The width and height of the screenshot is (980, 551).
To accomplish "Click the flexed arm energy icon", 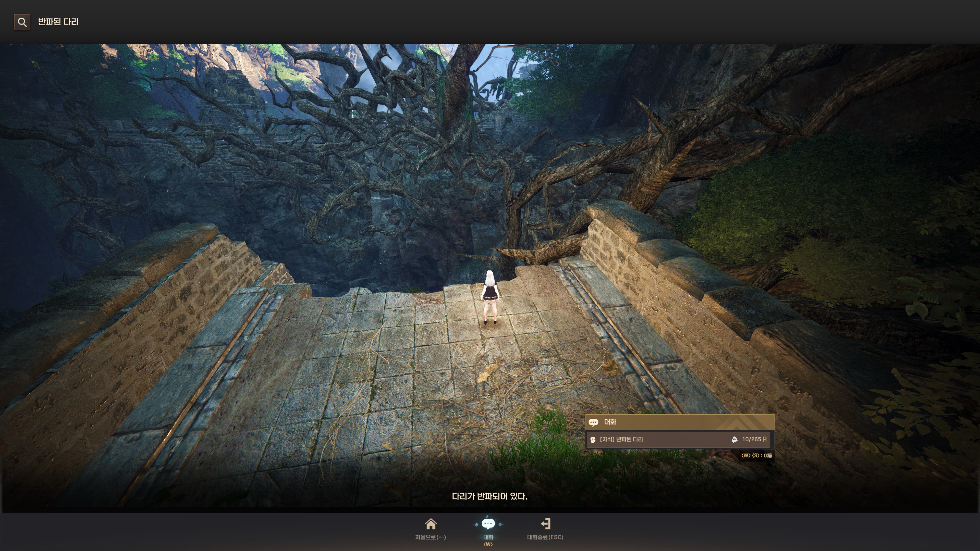I will click(x=734, y=440).
